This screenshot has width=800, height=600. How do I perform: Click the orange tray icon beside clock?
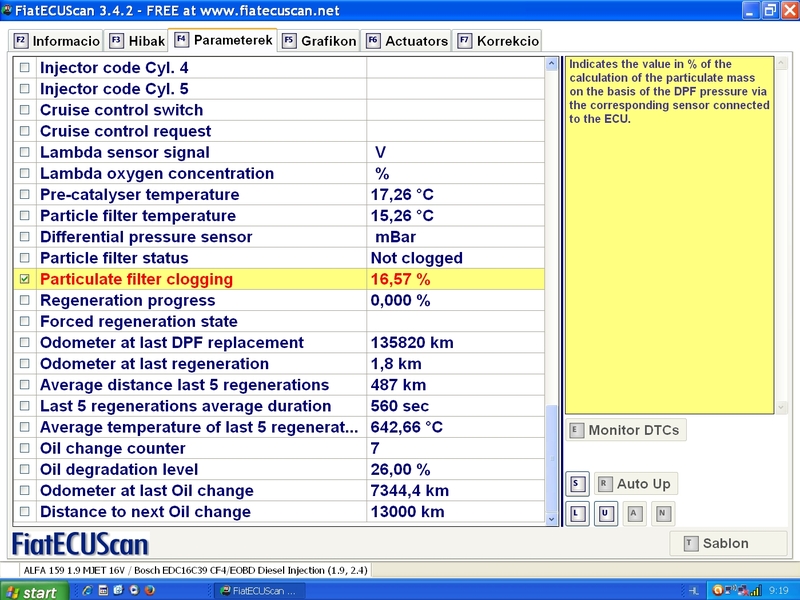718,591
